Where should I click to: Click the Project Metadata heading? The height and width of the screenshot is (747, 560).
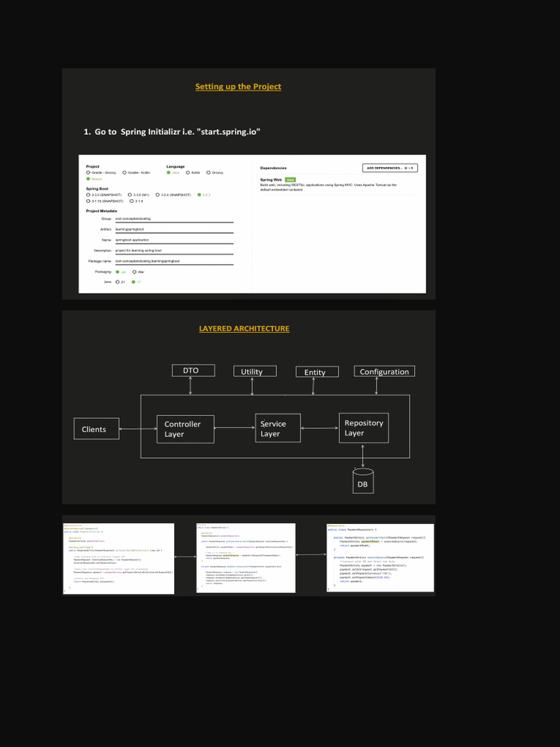tap(101, 211)
